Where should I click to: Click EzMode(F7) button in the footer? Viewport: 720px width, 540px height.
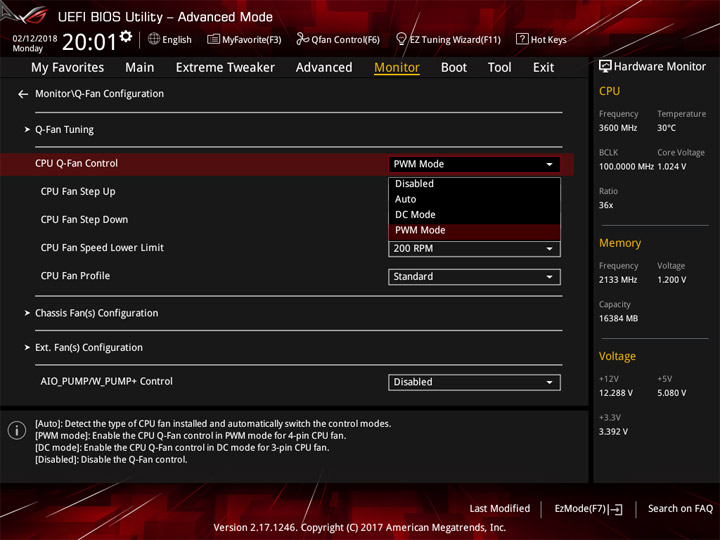tap(588, 509)
